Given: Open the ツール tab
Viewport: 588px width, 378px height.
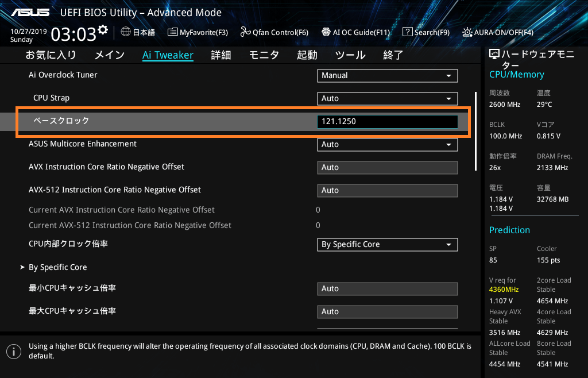Looking at the screenshot, I should click(350, 55).
